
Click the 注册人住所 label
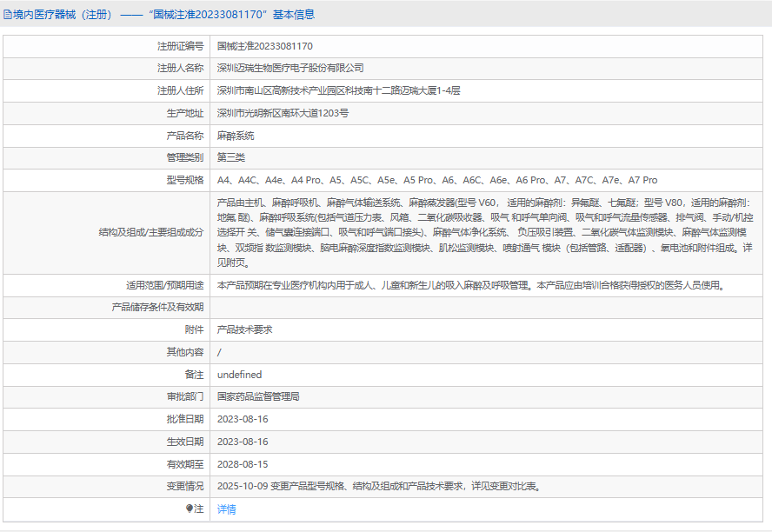[x=180, y=90]
